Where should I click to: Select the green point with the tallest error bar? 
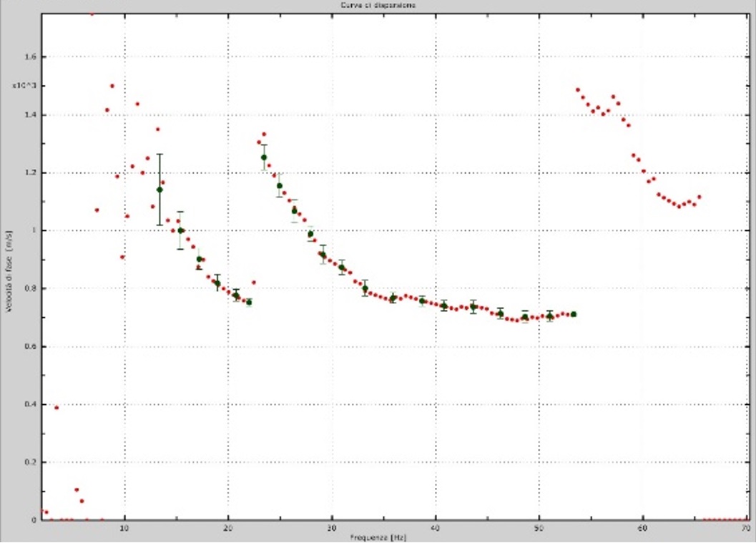[x=159, y=190]
